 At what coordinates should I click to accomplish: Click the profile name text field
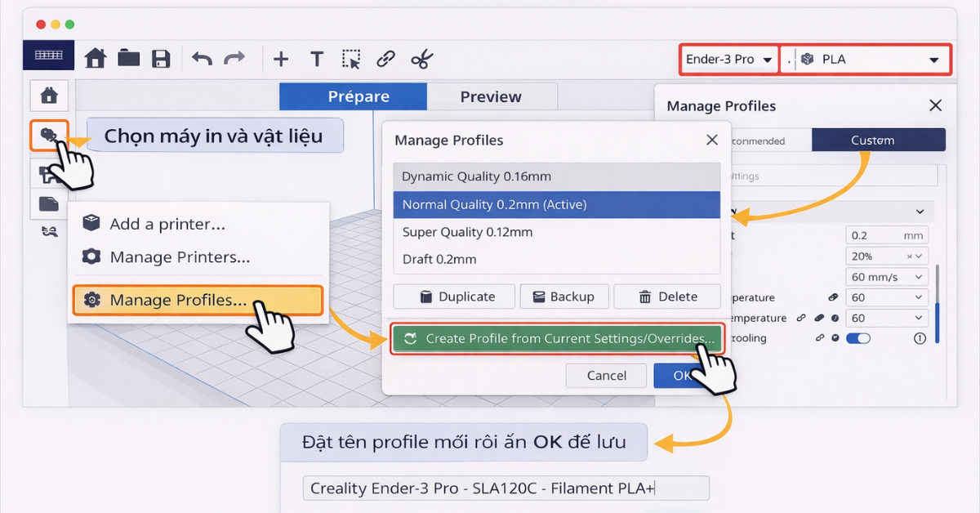506,488
